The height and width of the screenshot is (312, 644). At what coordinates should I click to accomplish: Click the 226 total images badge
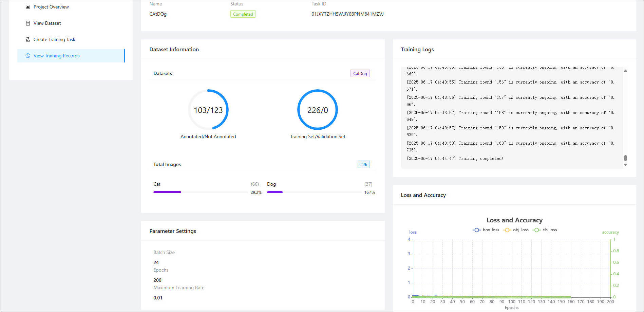(x=364, y=164)
